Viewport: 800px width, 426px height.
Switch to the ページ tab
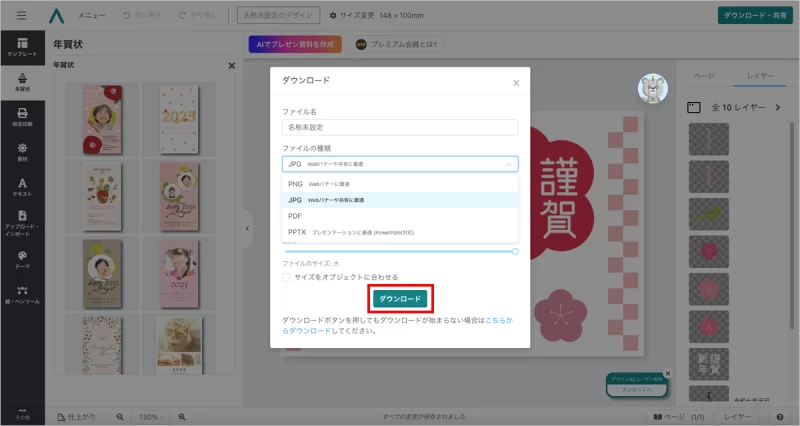[x=704, y=76]
